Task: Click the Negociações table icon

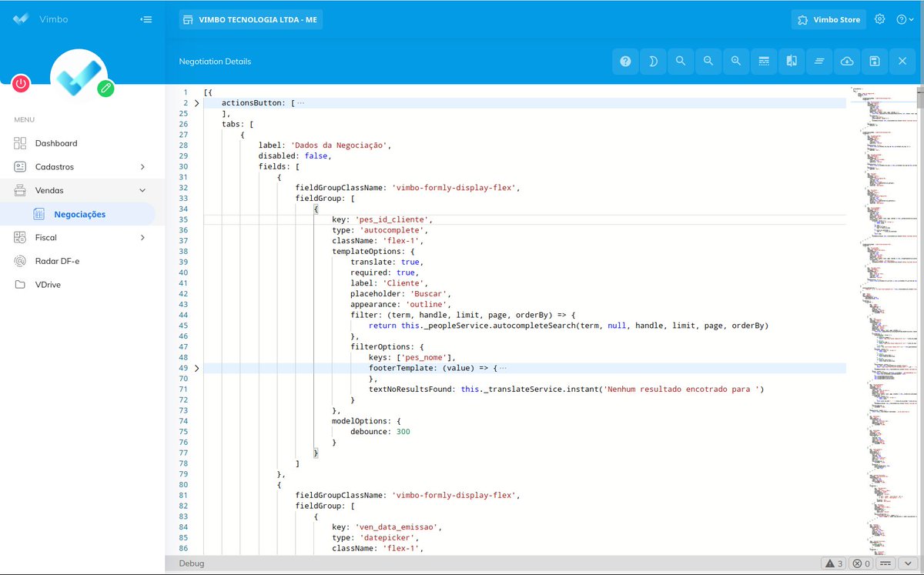Action: pyautogui.click(x=39, y=214)
